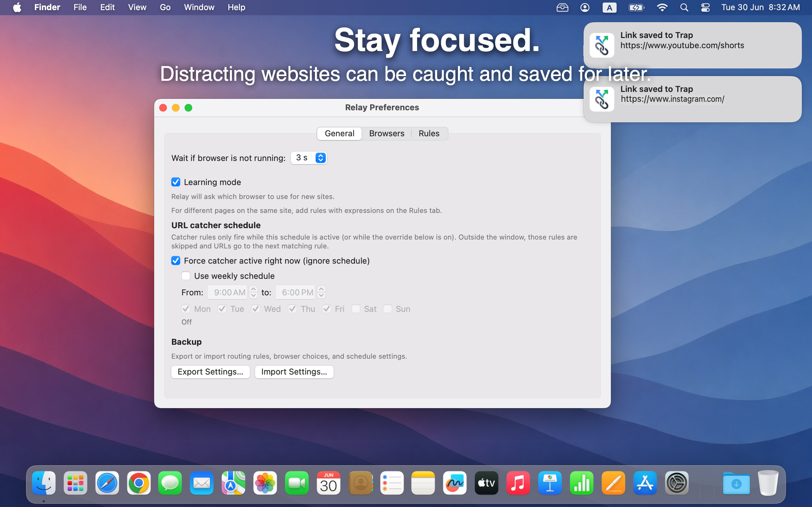Screen dimensions: 812x507
Task: Click the Relay icon in Instagram notification
Action: (x=602, y=99)
